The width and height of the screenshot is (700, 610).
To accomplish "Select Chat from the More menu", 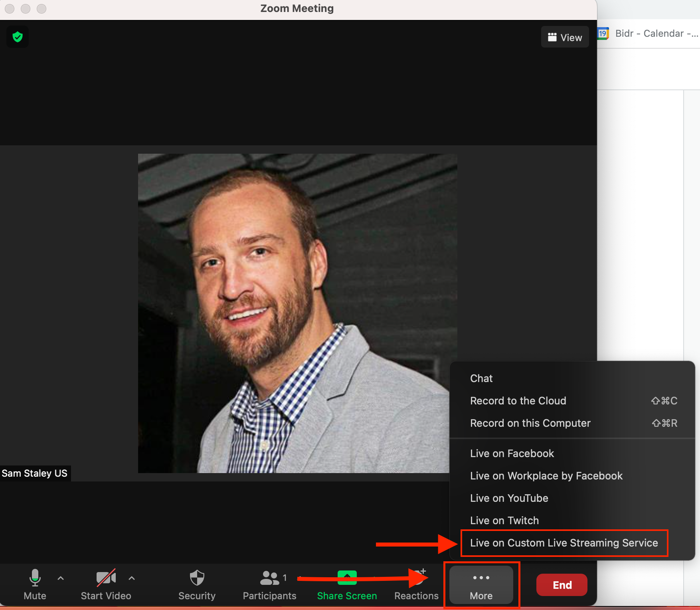I will (x=572, y=378).
